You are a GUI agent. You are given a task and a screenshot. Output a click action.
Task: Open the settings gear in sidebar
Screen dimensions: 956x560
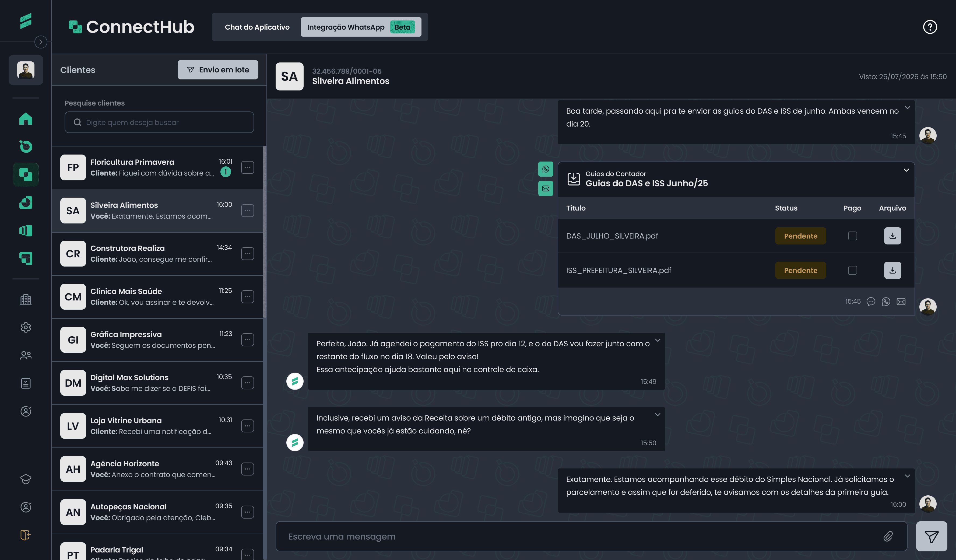(x=26, y=327)
